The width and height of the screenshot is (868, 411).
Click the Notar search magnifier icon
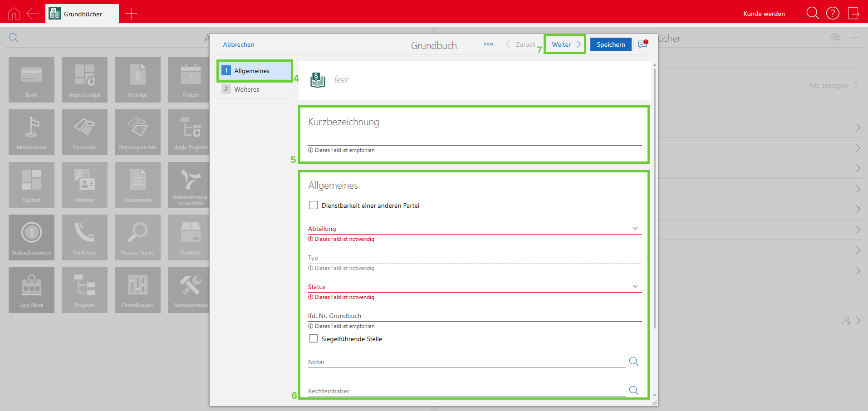[x=634, y=361]
